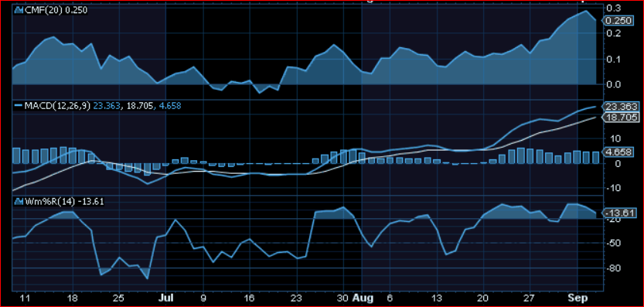644x307 pixels.
Task: Select the MACD(12,26,9) indicator label
Action: pyautogui.click(x=57, y=106)
